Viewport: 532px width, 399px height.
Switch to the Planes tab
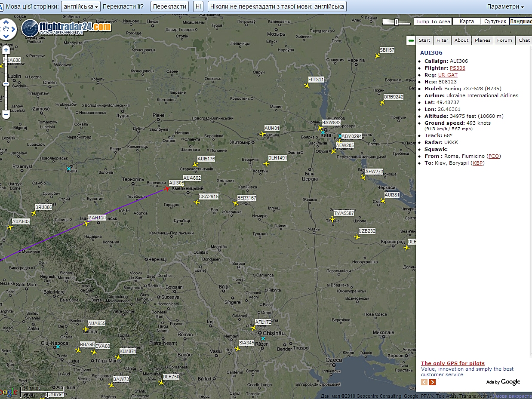pyautogui.click(x=483, y=40)
